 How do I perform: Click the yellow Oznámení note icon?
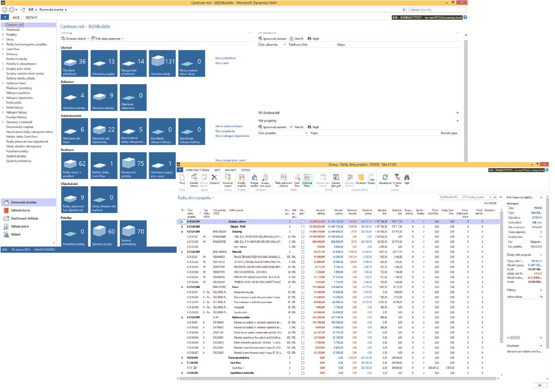coord(361,177)
